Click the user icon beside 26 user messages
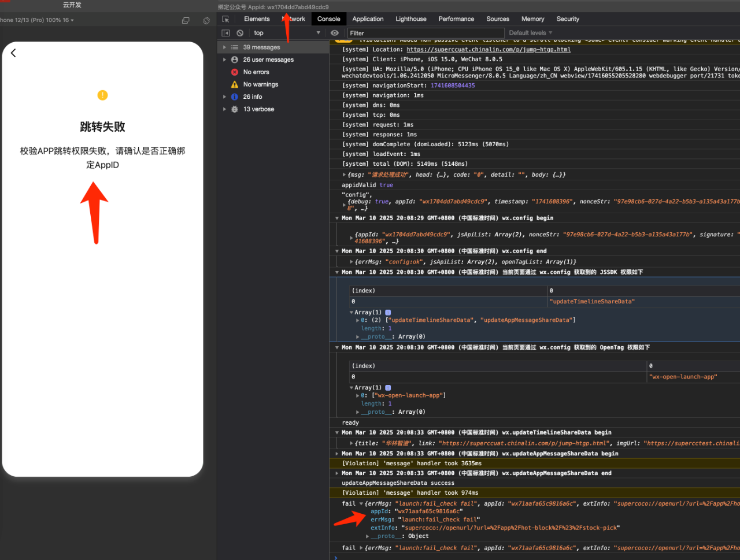 point(235,60)
